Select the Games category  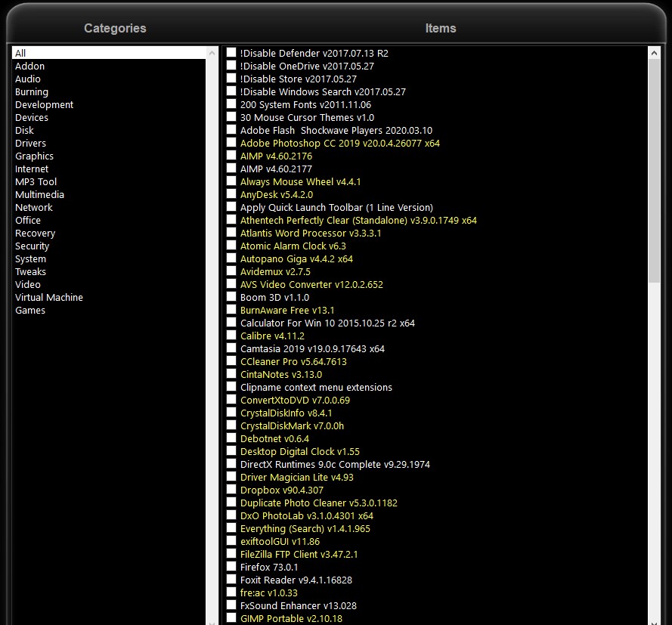109,310
